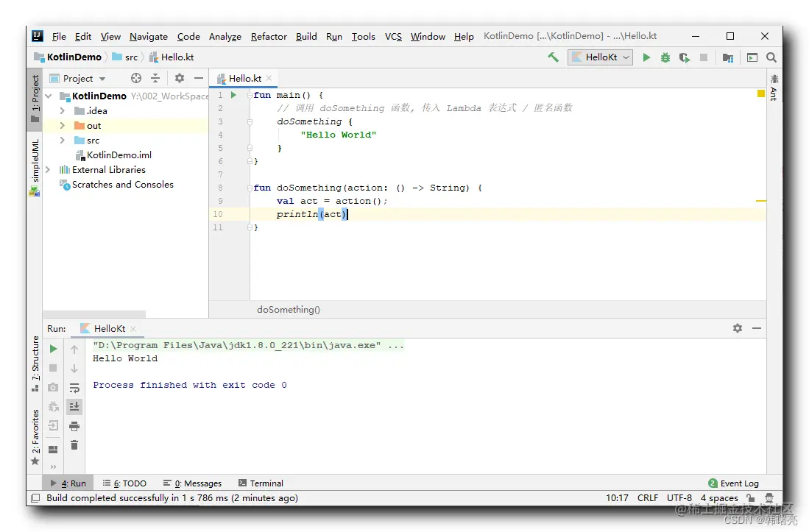
Task: Collapse all in the Project panel
Action: pos(155,78)
